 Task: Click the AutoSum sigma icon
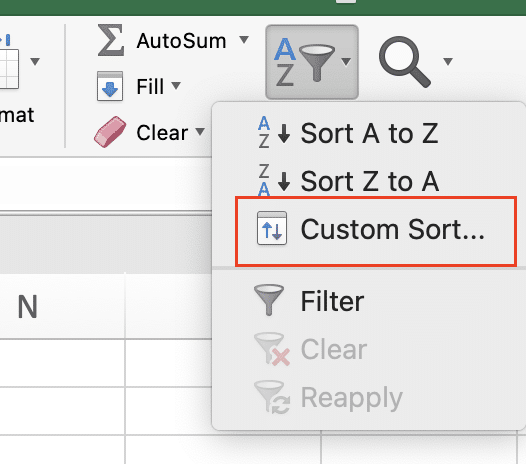click(x=111, y=40)
